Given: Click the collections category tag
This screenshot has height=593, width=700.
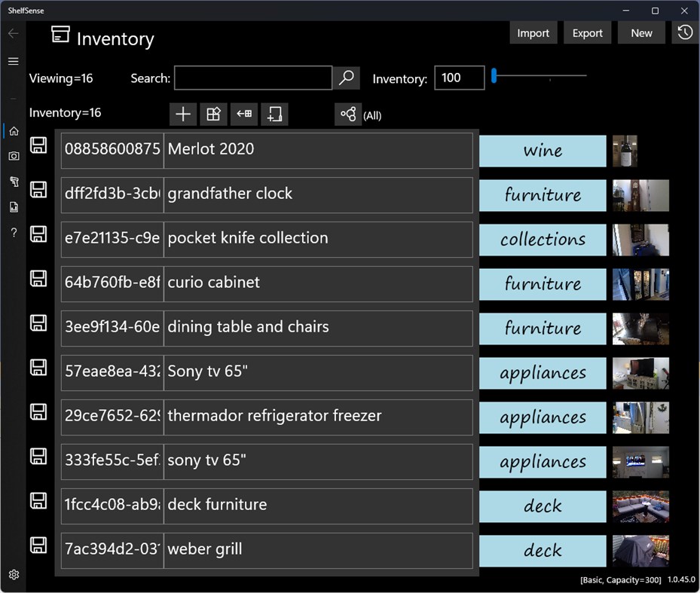Looking at the screenshot, I should point(543,240).
